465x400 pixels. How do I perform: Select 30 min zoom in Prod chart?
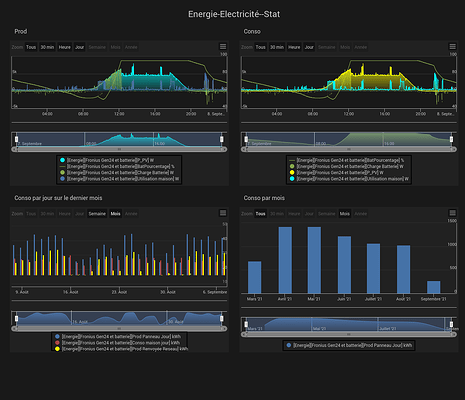pyautogui.click(x=47, y=47)
